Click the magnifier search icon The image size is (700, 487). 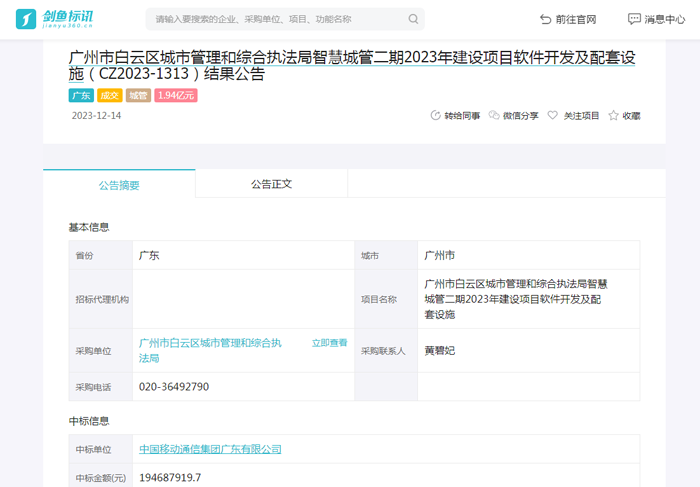pos(413,19)
